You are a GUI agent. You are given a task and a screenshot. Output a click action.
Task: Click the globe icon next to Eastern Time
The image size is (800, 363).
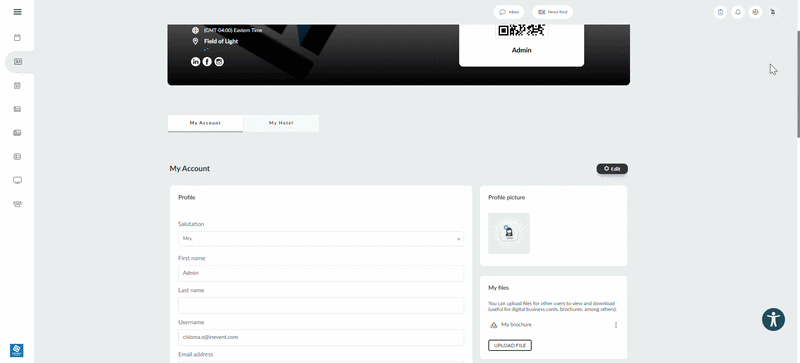195,30
